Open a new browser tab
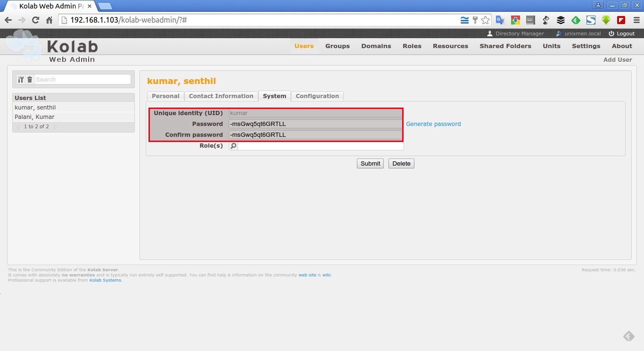Screen dimensions: 644x351 click(105, 6)
